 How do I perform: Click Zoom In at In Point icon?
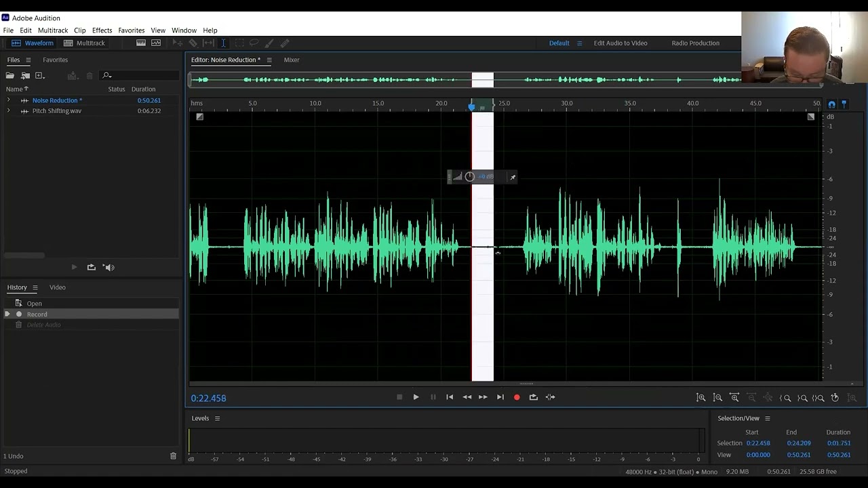tap(785, 398)
